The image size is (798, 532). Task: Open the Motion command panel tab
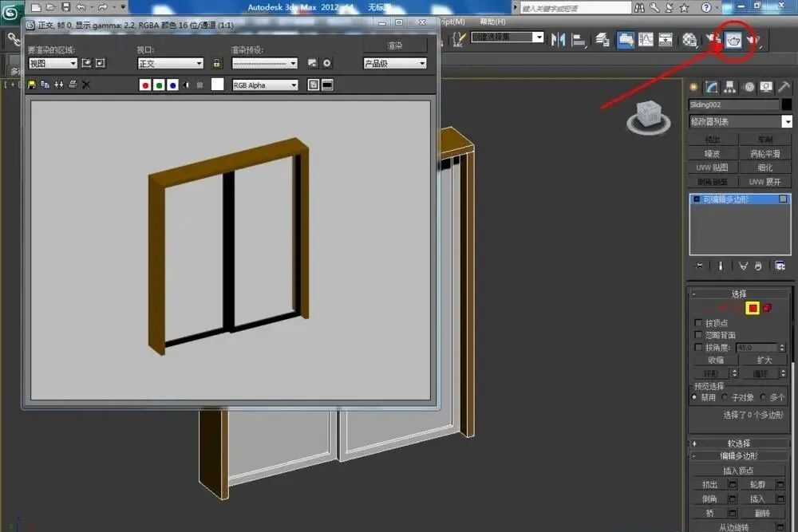[749, 87]
